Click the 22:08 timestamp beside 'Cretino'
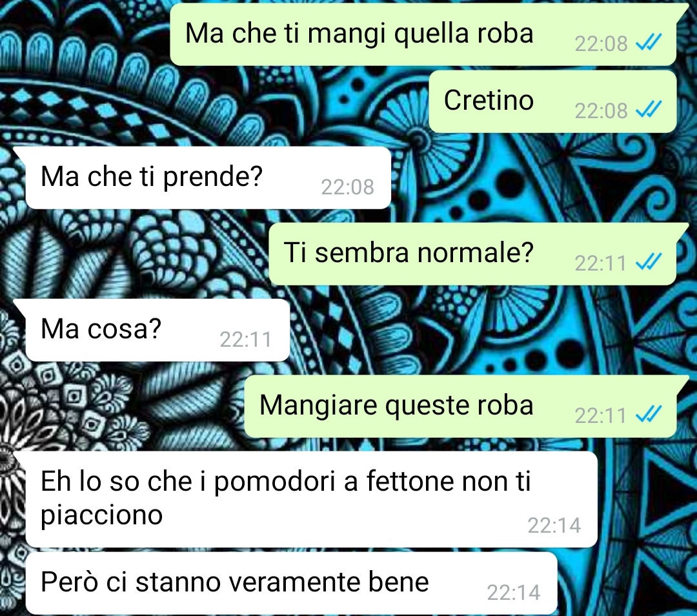The height and width of the screenshot is (616, 697). click(601, 111)
